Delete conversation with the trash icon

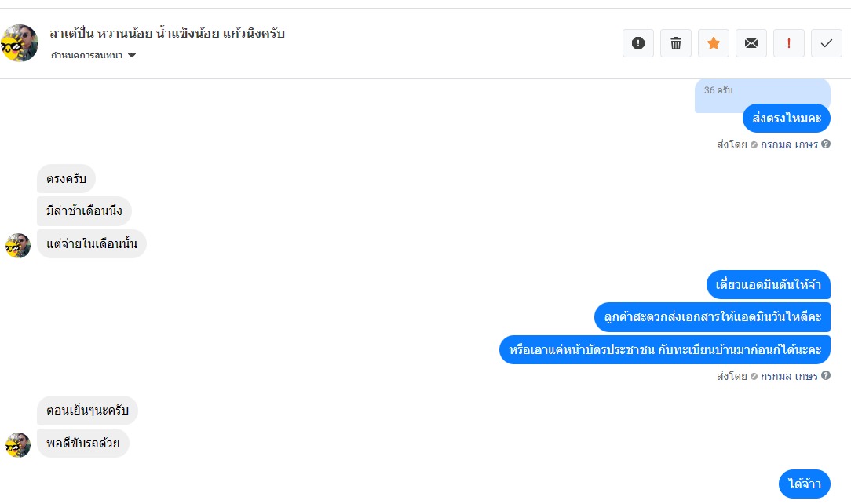(x=676, y=43)
